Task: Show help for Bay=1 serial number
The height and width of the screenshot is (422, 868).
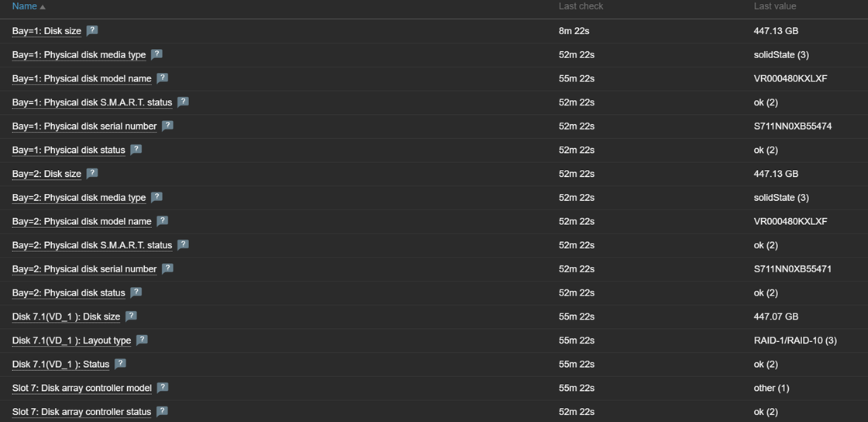Action: (167, 126)
